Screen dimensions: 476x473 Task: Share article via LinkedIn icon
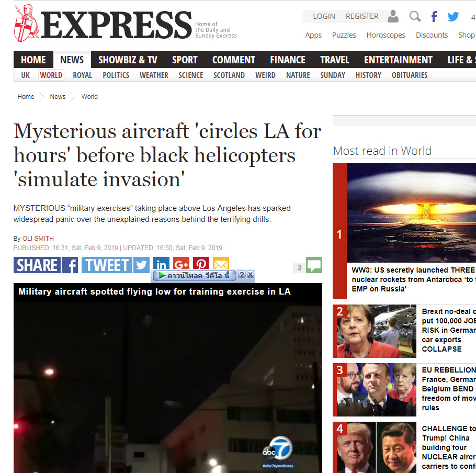click(161, 263)
